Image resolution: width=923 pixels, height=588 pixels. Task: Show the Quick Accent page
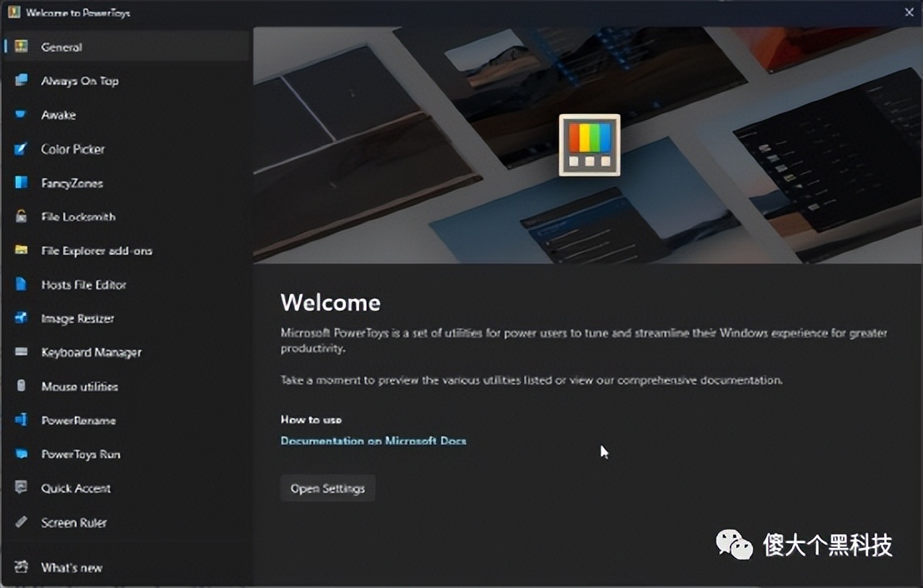click(x=126, y=488)
